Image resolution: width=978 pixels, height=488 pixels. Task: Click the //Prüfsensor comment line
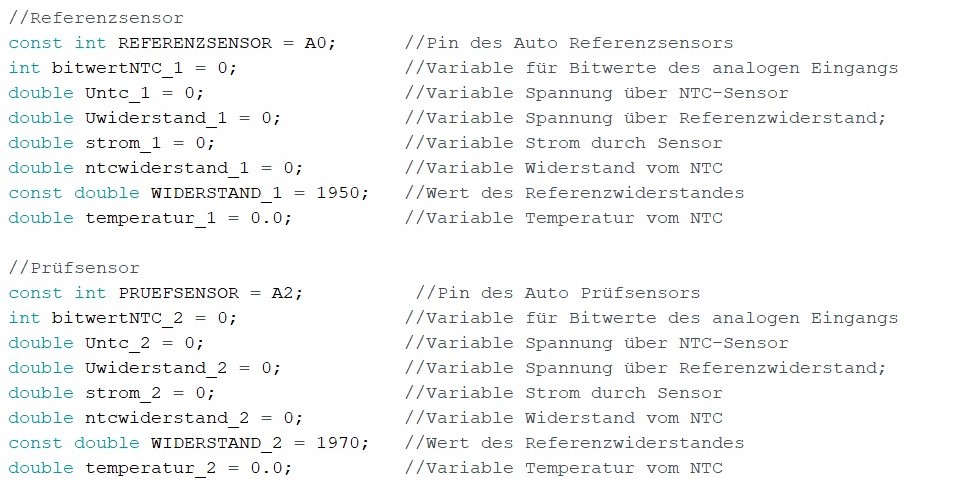(74, 268)
